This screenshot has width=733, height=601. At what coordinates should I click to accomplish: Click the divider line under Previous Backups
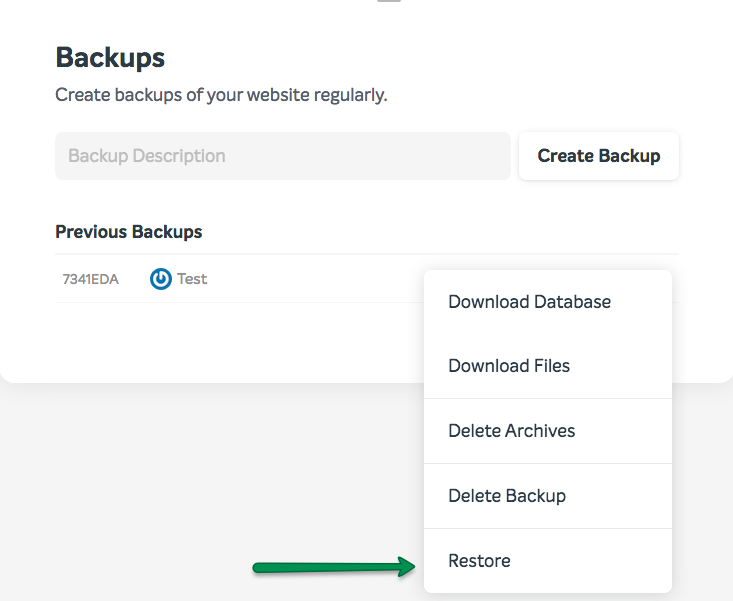click(x=366, y=254)
